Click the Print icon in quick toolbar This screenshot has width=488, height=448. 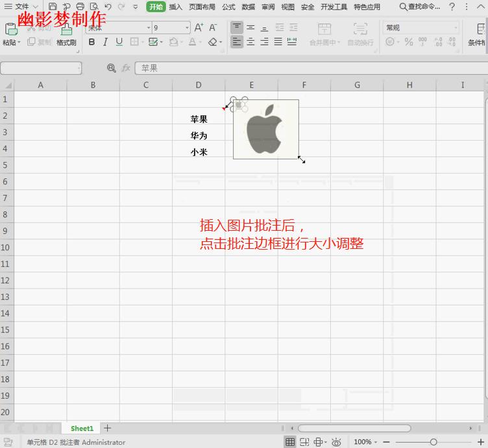(x=80, y=6)
